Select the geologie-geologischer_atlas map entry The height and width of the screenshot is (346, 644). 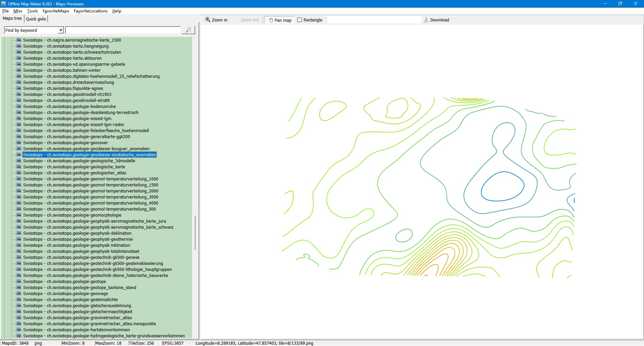74,173
